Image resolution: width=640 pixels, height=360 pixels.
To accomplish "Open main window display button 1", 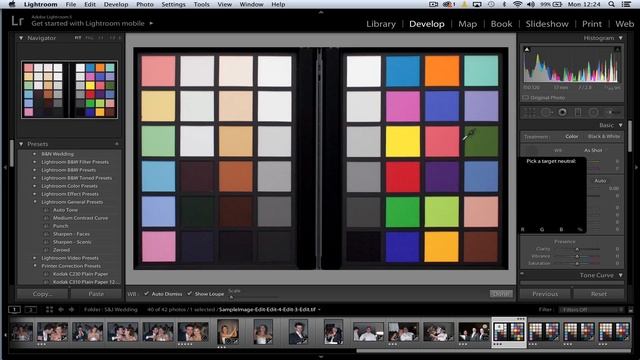I will pyautogui.click(x=14, y=309).
